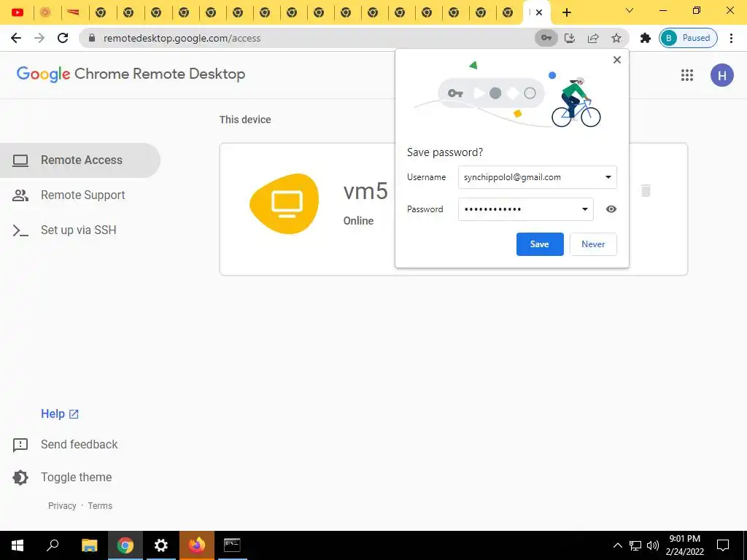Screen dimensions: 747x560
Task: Click the vm5 device name
Action: (365, 192)
